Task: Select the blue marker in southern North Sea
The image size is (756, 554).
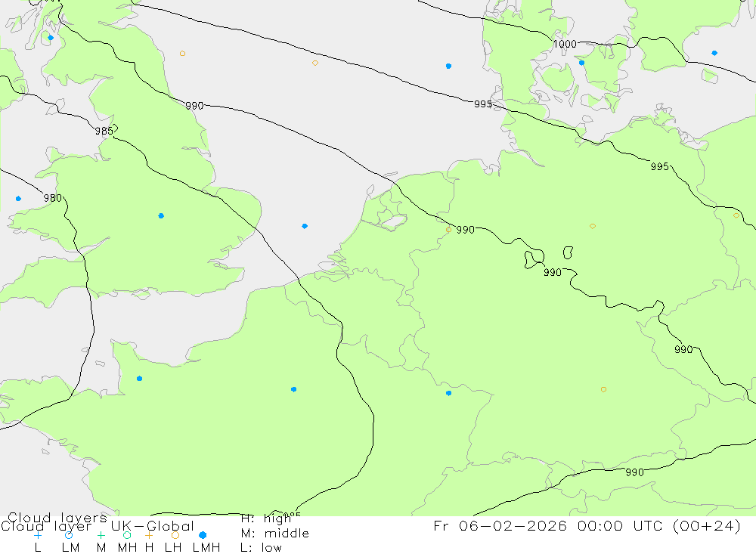Action: [x=305, y=226]
